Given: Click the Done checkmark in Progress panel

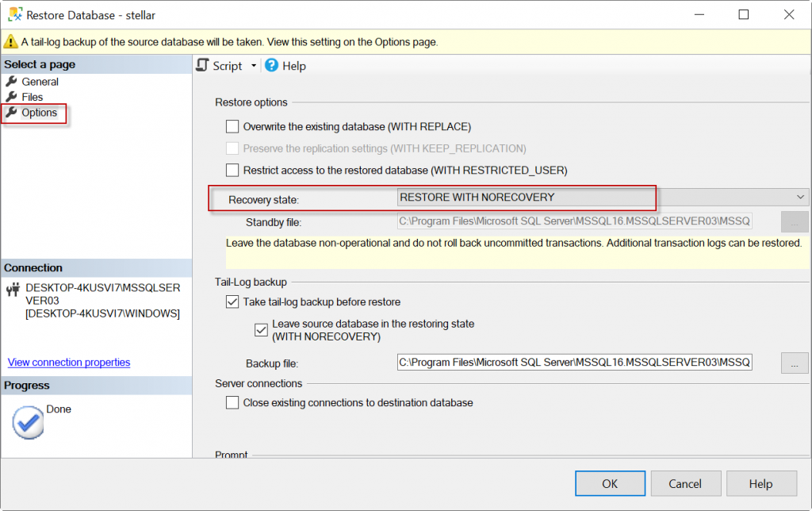Looking at the screenshot, I should point(27,421).
